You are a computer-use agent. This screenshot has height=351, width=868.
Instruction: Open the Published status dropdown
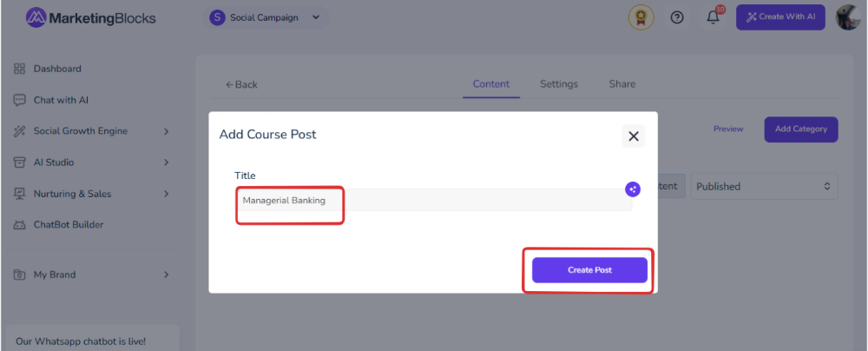click(x=764, y=186)
